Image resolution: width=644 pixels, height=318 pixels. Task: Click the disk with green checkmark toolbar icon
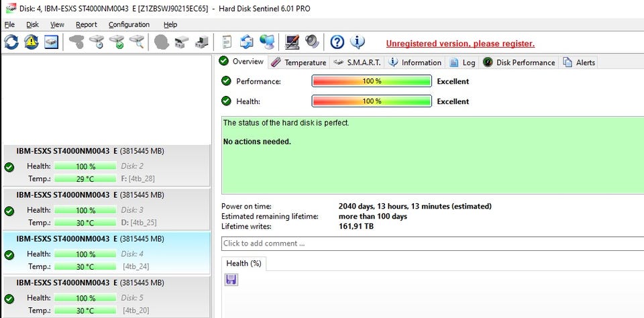click(x=117, y=42)
